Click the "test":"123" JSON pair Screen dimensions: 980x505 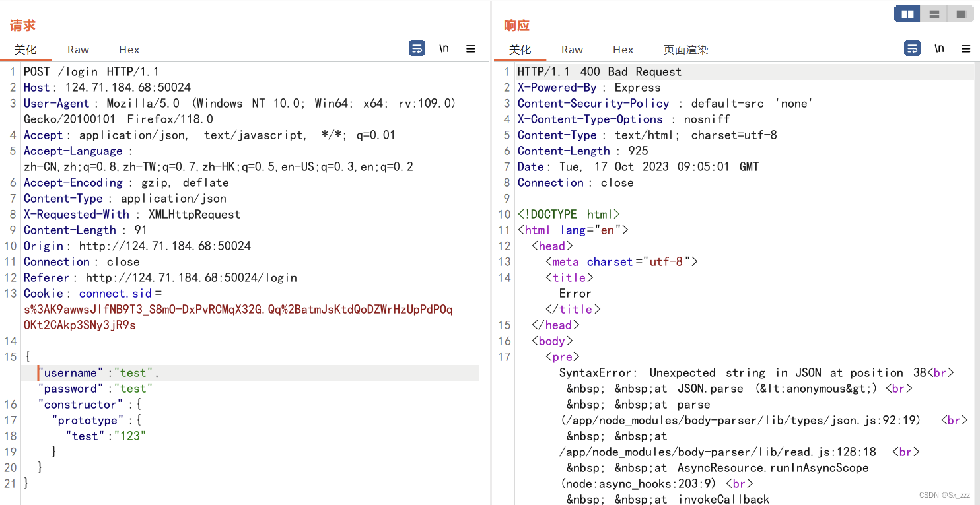pyautogui.click(x=106, y=436)
